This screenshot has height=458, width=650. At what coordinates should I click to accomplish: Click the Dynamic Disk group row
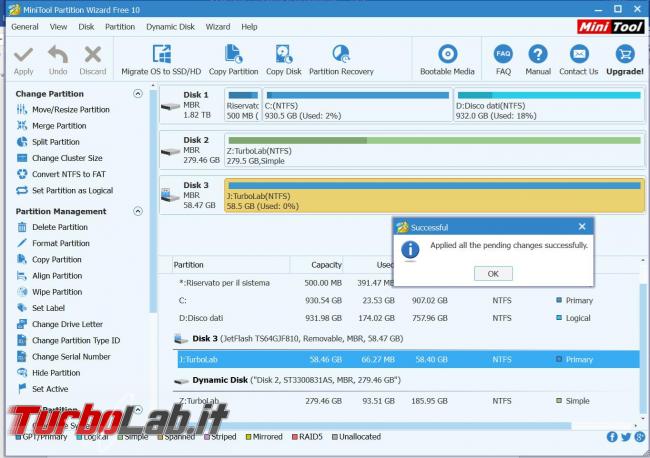406,380
